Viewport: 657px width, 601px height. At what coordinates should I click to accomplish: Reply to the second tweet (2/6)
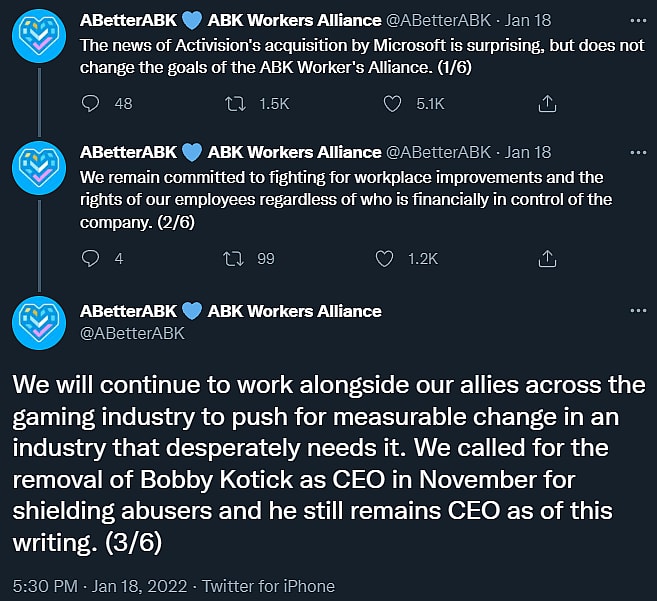click(91, 258)
